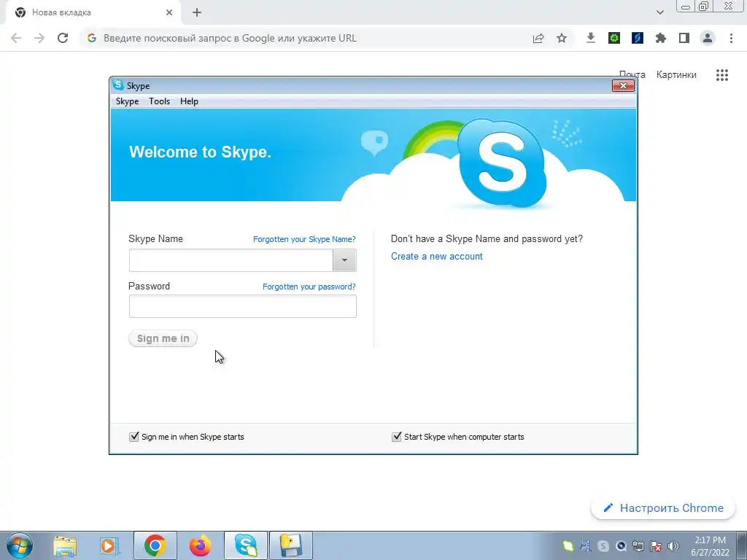Open a new Chrome tab with plus

(197, 13)
